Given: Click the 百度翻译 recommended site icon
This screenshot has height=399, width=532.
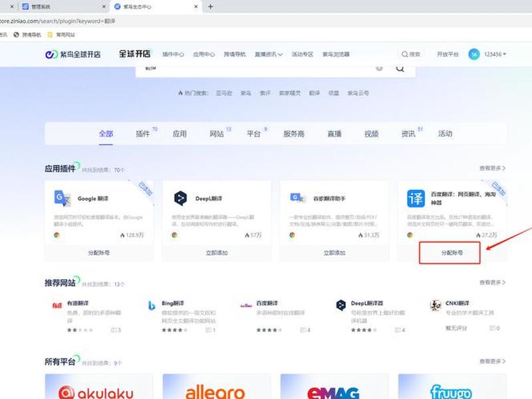Looking at the screenshot, I should (x=246, y=305).
